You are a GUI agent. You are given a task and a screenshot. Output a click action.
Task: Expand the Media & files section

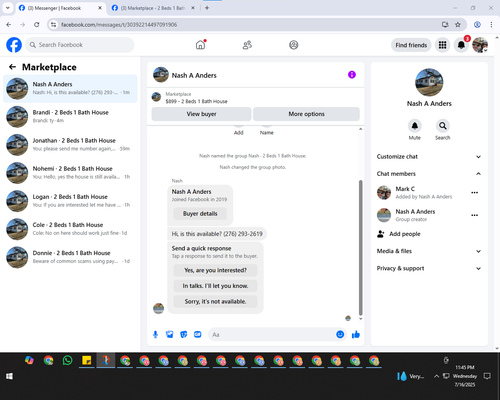(x=429, y=251)
